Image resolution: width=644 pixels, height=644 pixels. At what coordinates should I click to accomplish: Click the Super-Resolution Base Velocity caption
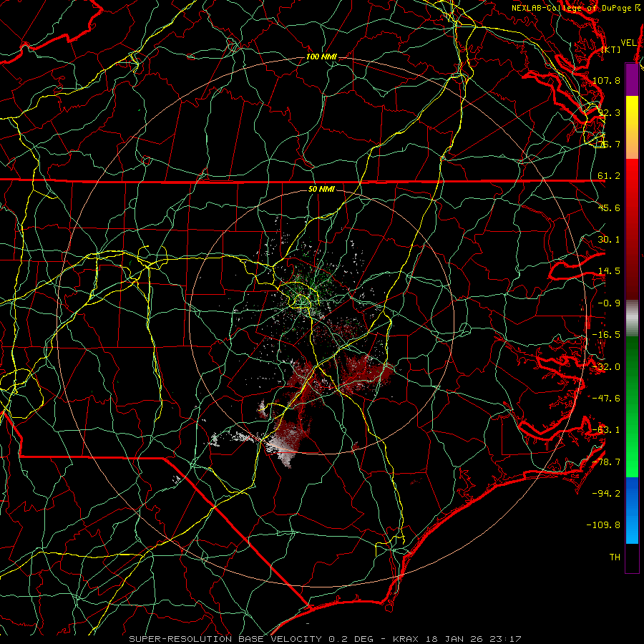coord(325,639)
